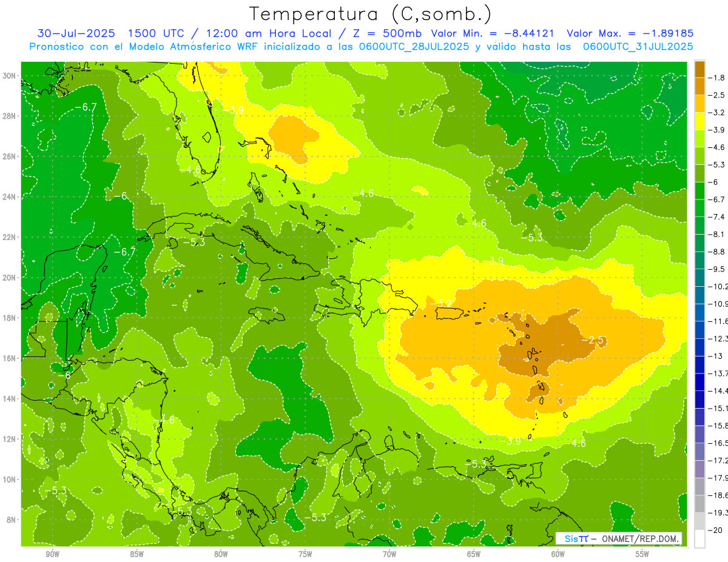
Task: Click color scale label '-7.4'
Action: click(718, 216)
